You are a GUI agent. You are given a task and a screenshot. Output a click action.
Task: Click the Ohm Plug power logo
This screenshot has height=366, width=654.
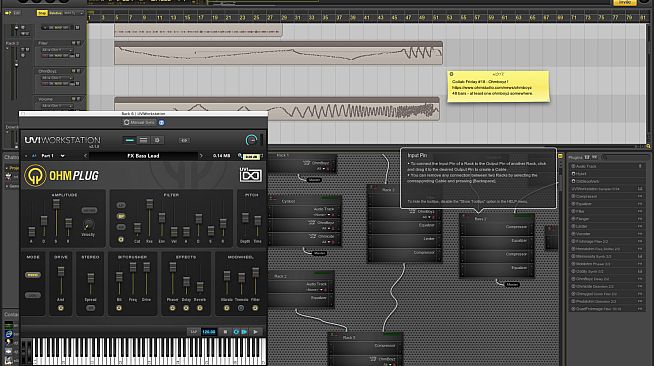(35, 175)
